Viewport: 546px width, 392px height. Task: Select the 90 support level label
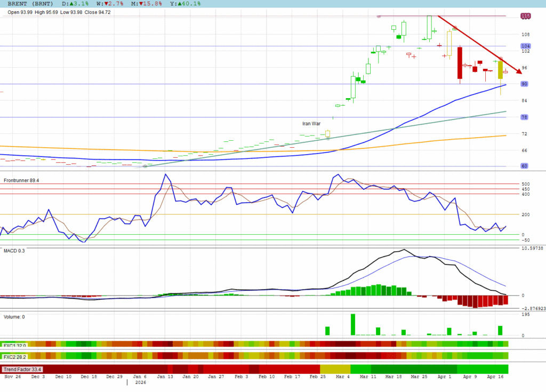pyautogui.click(x=524, y=84)
